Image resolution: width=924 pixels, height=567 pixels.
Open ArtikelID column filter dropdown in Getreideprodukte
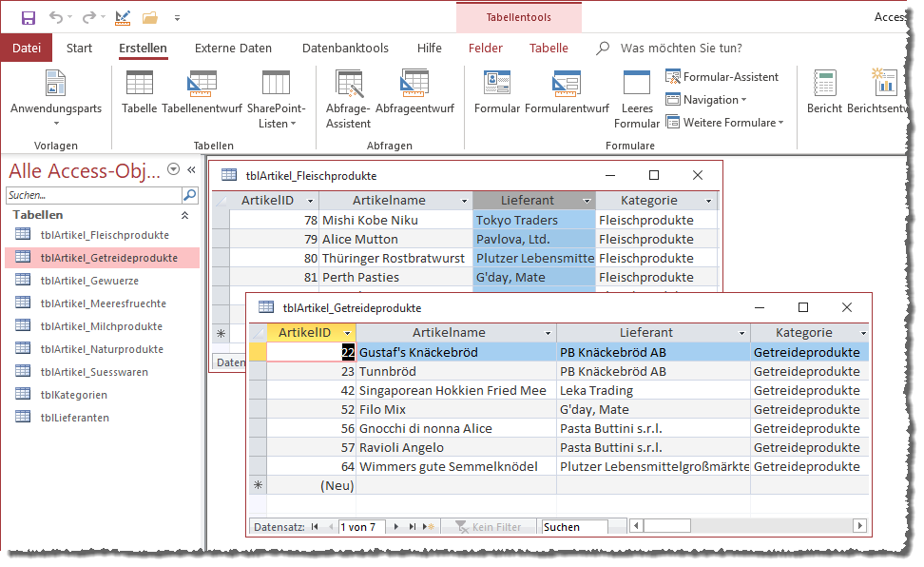pos(348,334)
